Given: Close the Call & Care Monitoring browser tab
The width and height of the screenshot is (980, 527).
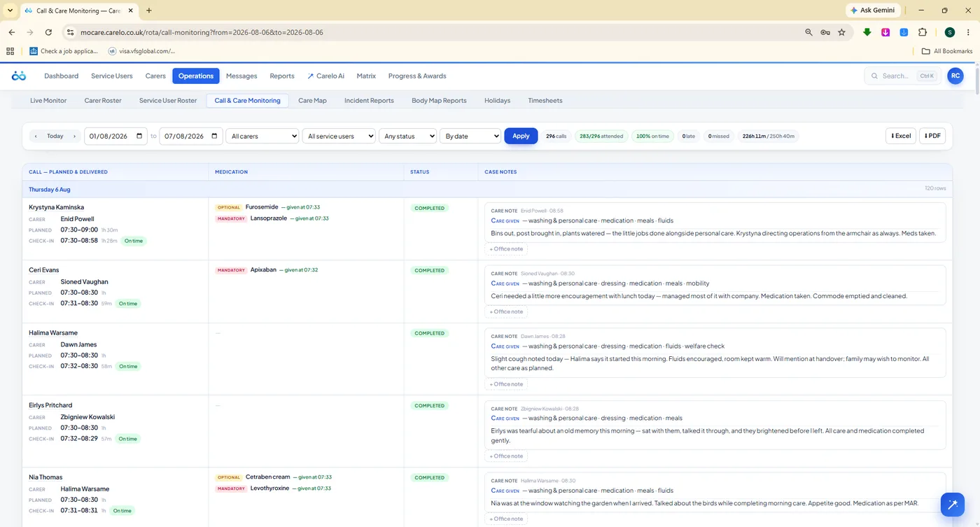Looking at the screenshot, I should coord(132,10).
